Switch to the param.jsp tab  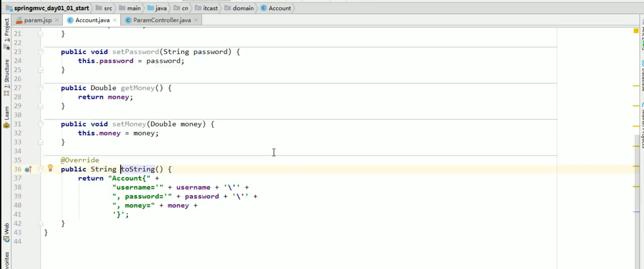[38, 20]
